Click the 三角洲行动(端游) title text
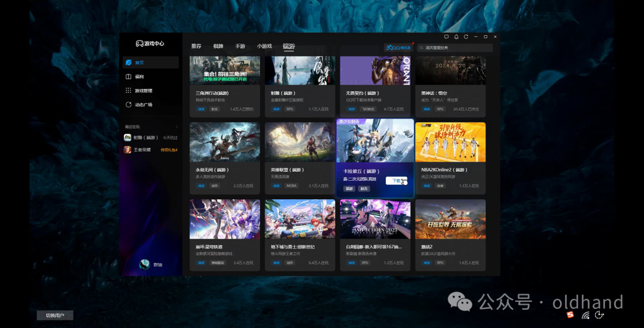Image resolution: width=644 pixels, height=328 pixels. (213, 93)
